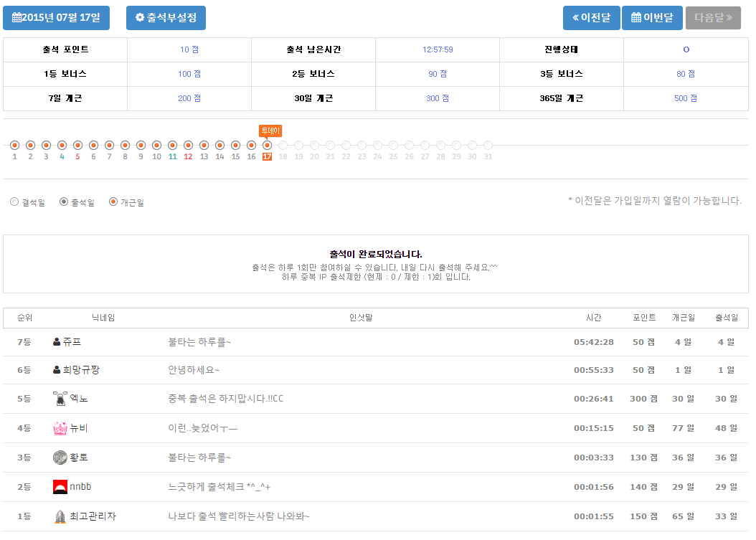Viewport: 756px width, 540px height.
Task: Open 출석부설정 attendance settings
Action: [166, 18]
